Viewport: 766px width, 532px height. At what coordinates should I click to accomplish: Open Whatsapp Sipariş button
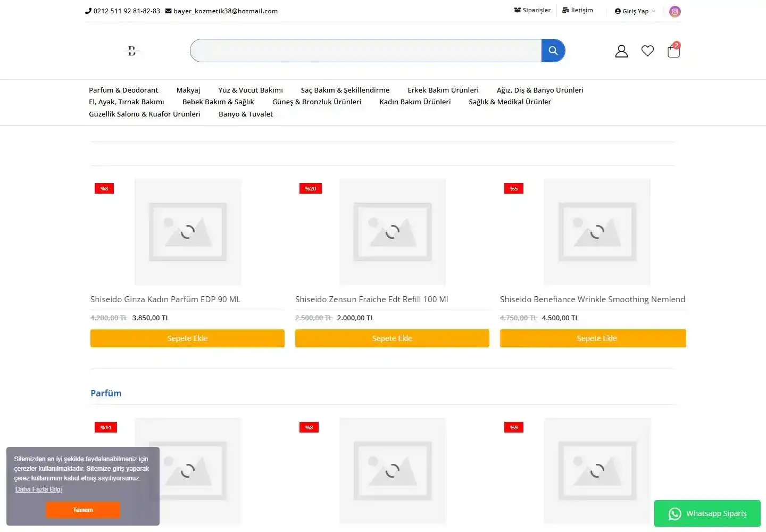click(707, 513)
